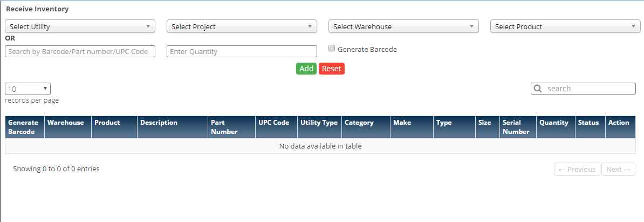Change the records per page dropdown
The height and width of the screenshot is (222, 644).
(x=28, y=89)
